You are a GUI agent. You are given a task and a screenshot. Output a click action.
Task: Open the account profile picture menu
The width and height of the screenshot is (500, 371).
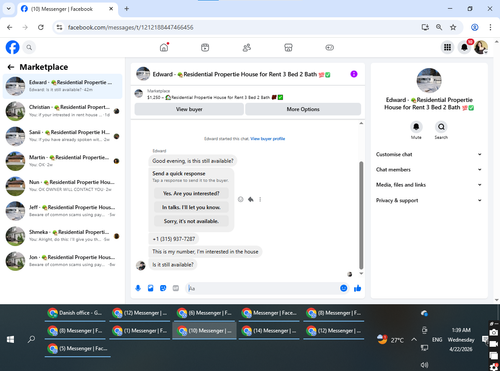(x=481, y=47)
